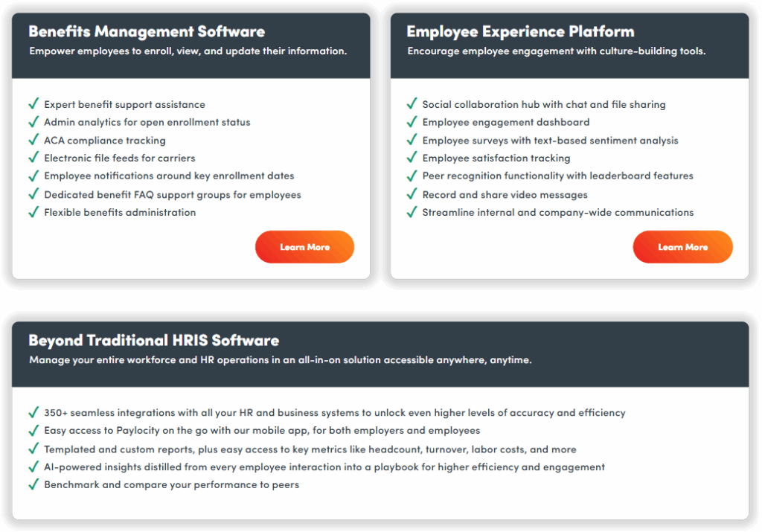
Task: Click text 'Peer recognition functionality with leaderboard features'
Action: tap(558, 176)
